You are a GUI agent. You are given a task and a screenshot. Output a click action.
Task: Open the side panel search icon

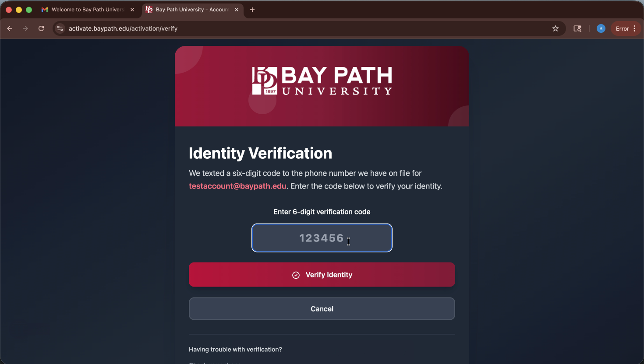[577, 28]
